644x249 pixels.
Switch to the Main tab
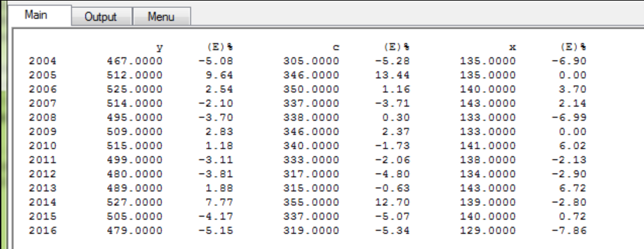40,15
